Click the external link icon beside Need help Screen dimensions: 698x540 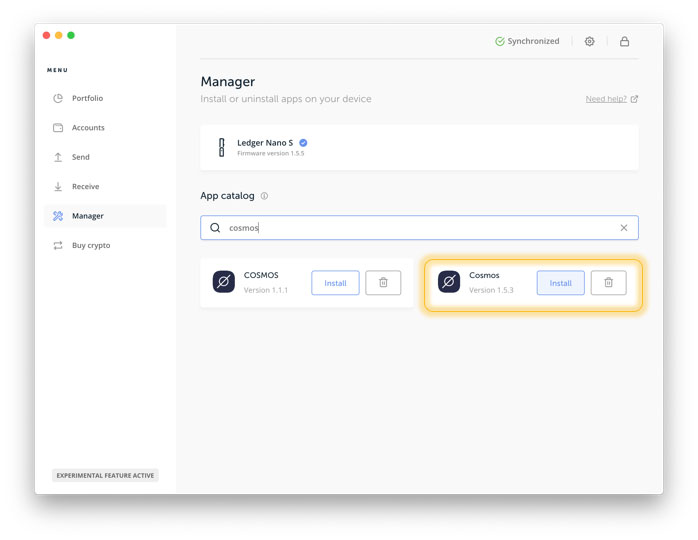pos(634,99)
